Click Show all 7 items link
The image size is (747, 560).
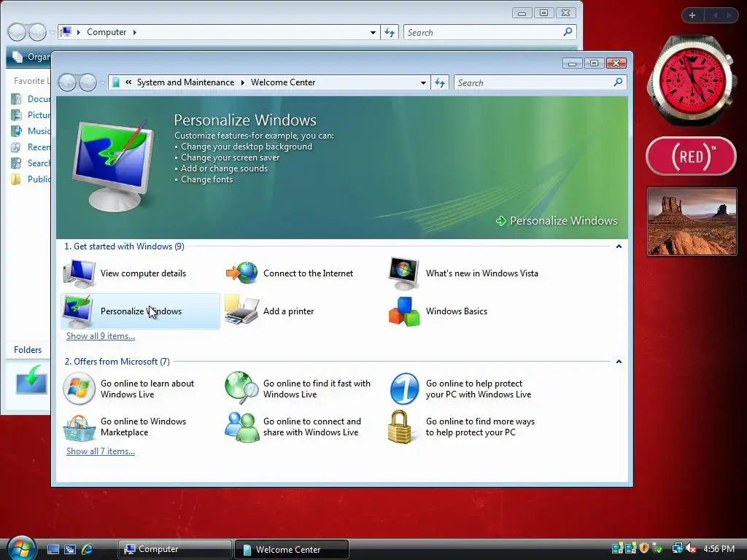click(101, 451)
